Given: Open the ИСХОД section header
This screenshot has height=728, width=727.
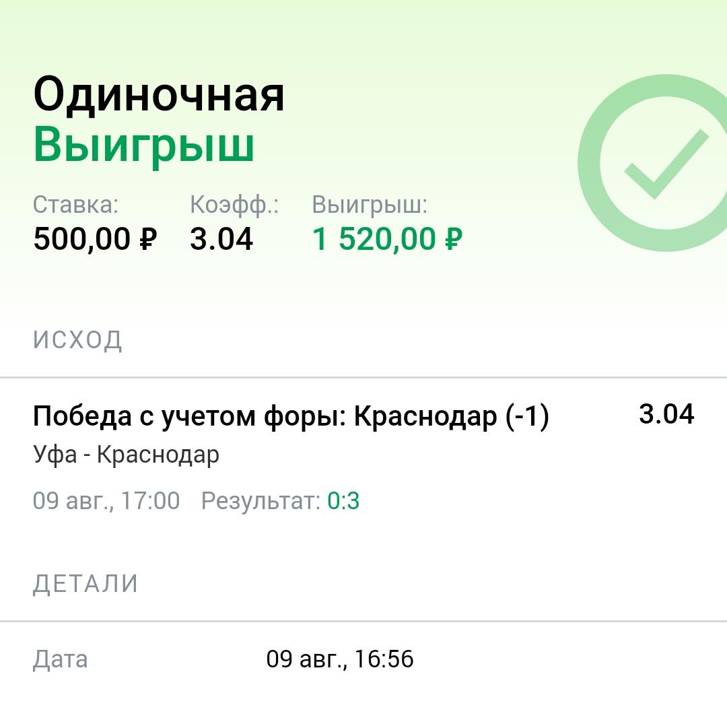Looking at the screenshot, I should click(77, 340).
